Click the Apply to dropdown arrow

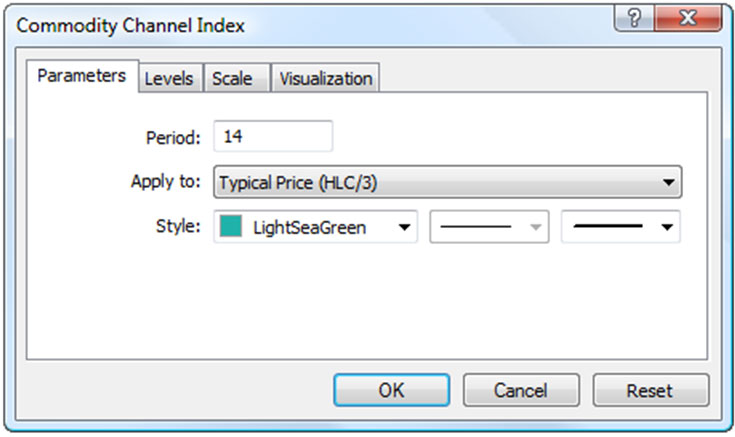click(669, 182)
